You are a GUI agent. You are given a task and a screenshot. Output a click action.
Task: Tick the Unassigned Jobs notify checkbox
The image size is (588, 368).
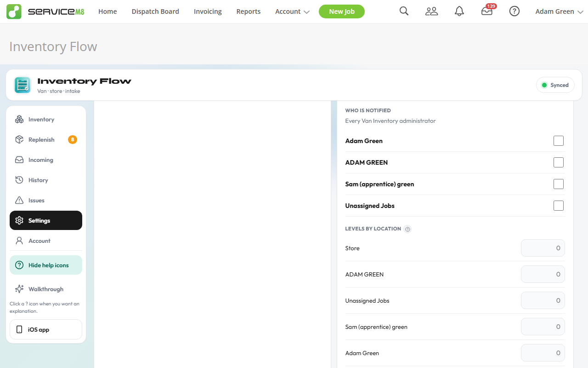click(559, 206)
